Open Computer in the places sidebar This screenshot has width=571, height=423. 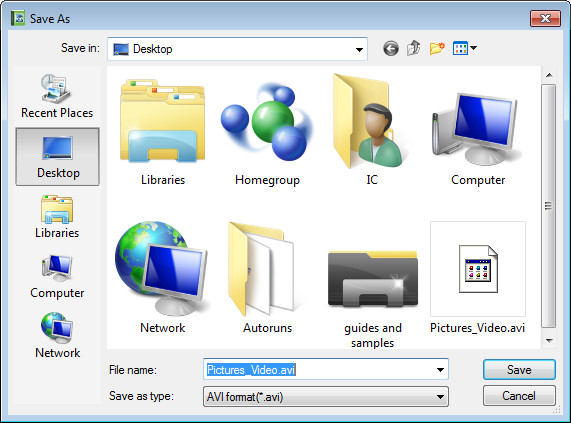pos(57,277)
